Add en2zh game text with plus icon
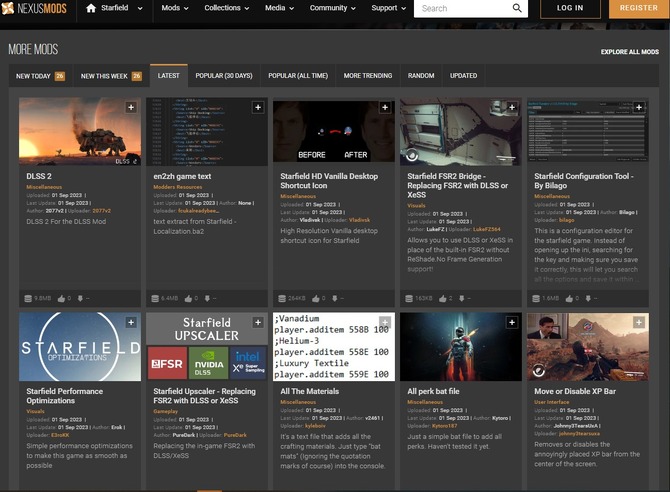Image resolution: width=670 pixels, height=492 pixels. tap(258, 107)
